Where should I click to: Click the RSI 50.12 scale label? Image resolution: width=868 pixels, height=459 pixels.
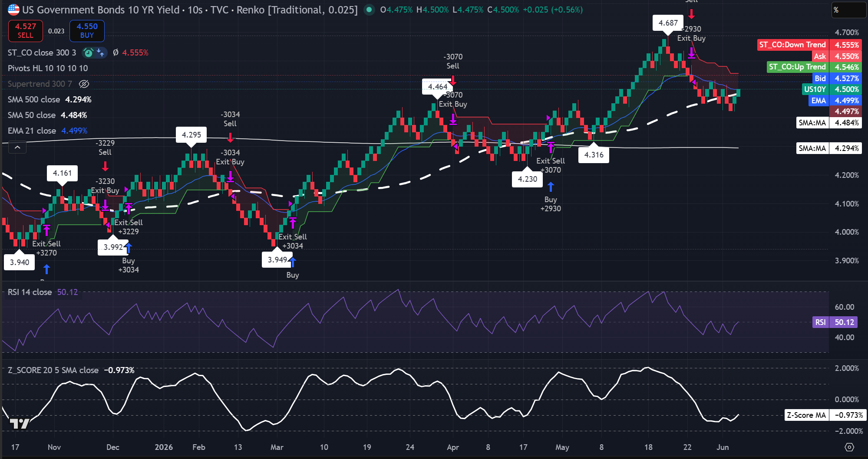point(834,322)
